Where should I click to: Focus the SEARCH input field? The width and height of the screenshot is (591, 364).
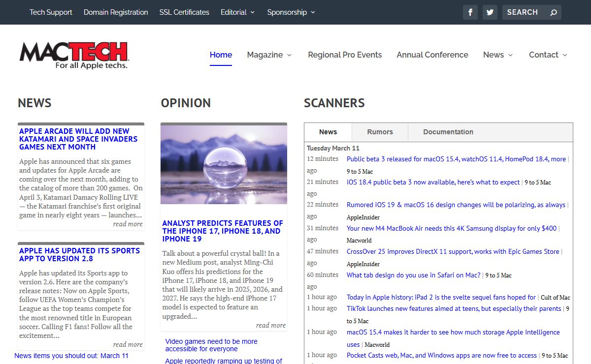coord(525,12)
